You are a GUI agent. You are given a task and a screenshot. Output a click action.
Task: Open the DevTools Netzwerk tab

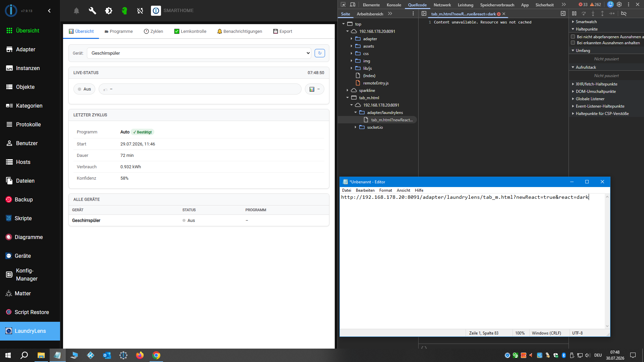pos(442,5)
